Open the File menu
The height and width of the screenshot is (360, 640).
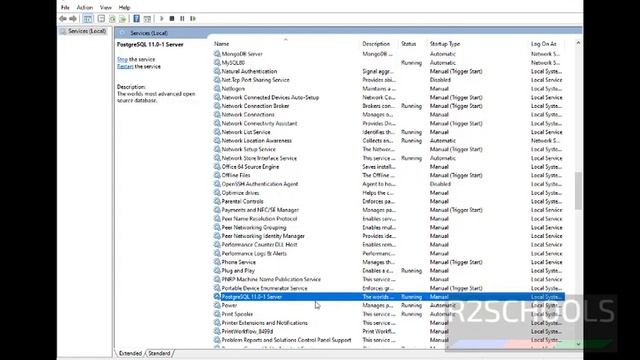(x=65, y=7)
